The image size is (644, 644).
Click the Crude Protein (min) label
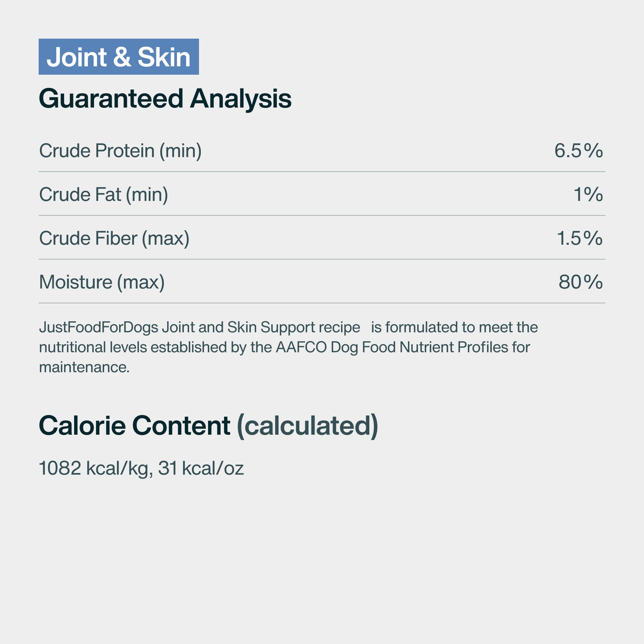(x=120, y=151)
